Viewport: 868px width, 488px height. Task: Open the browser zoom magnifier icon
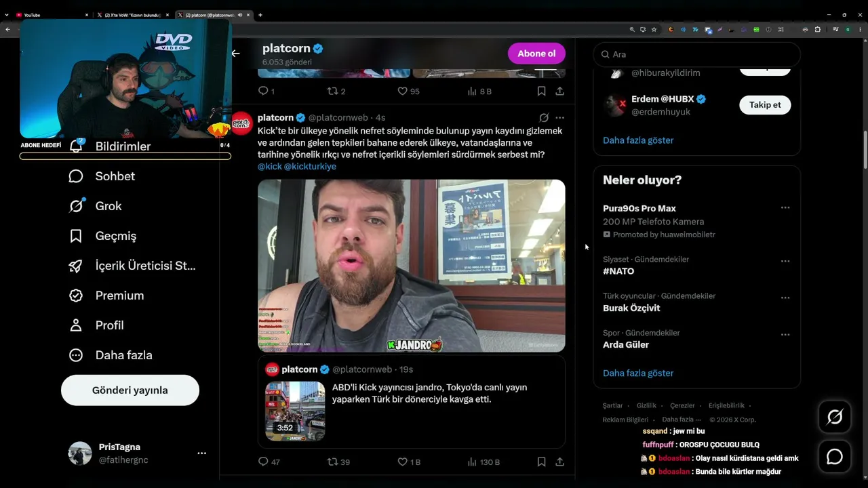click(x=632, y=30)
